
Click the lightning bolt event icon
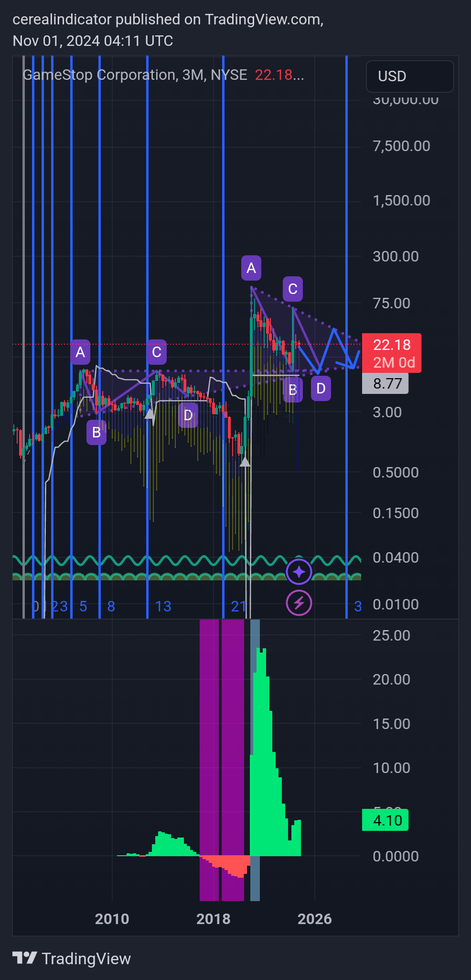(299, 603)
